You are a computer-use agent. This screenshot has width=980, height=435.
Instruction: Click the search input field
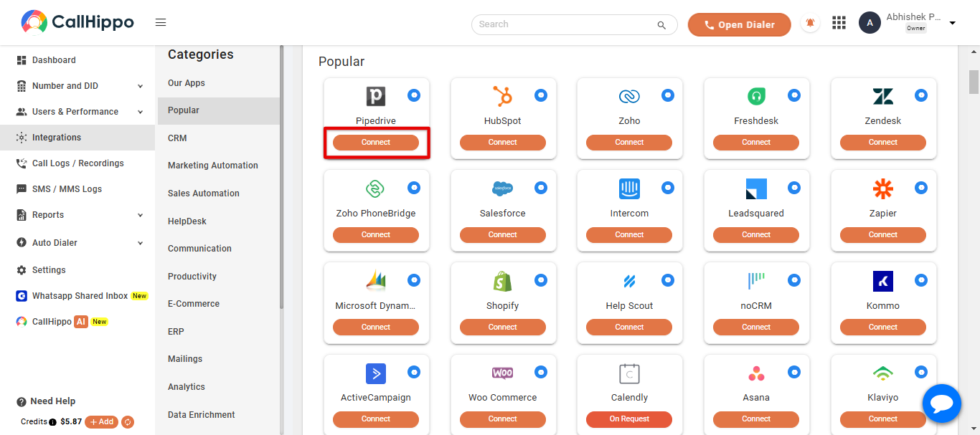[x=574, y=24]
